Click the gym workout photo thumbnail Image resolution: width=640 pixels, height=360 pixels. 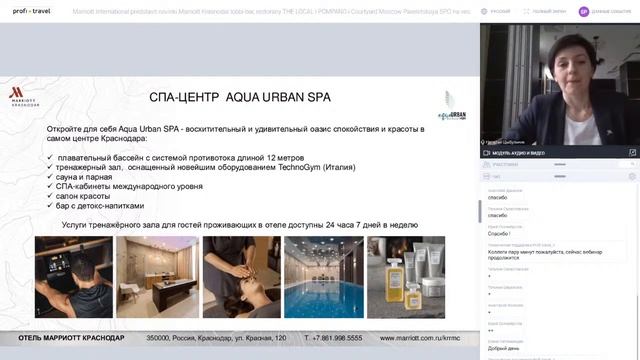tap(74, 277)
